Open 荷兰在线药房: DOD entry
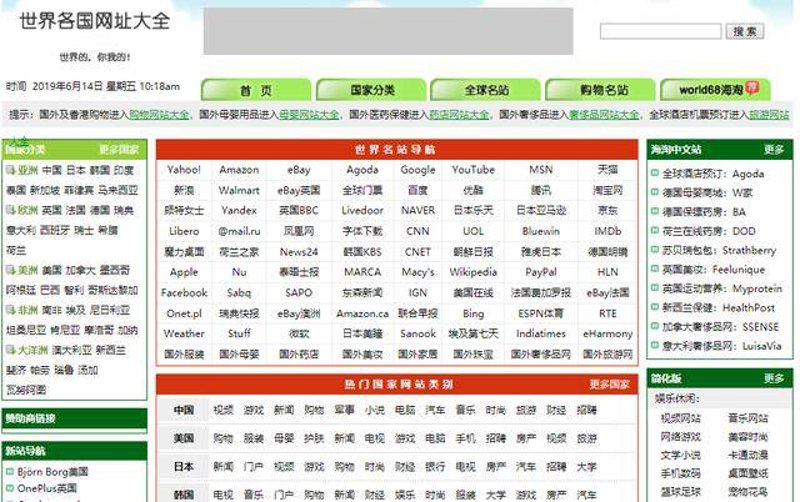 click(709, 231)
